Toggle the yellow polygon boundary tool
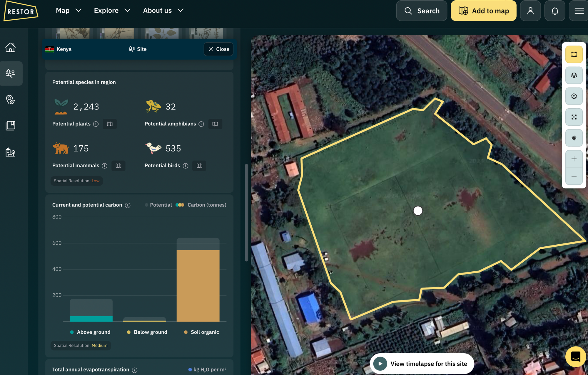Screen dimensions: 588x375 click(x=574, y=54)
